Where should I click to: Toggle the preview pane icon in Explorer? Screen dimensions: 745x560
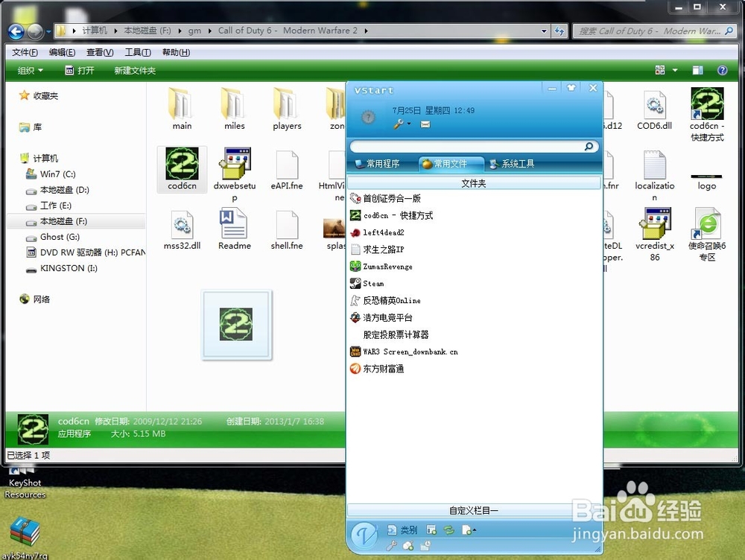pyautogui.click(x=697, y=70)
